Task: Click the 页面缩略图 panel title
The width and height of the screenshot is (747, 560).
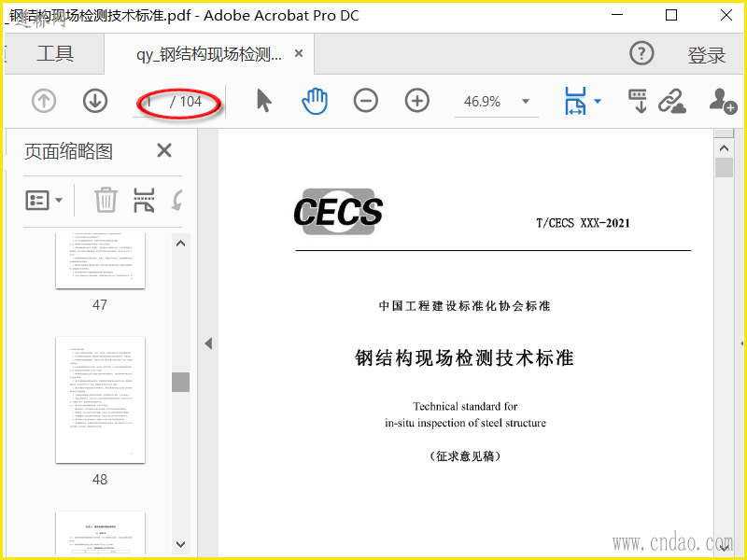Action: tap(68, 151)
